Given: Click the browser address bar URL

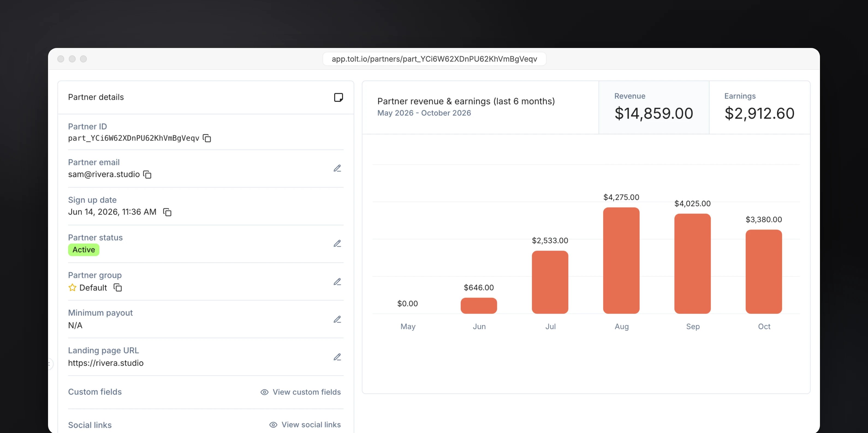Looking at the screenshot, I should click(x=434, y=59).
